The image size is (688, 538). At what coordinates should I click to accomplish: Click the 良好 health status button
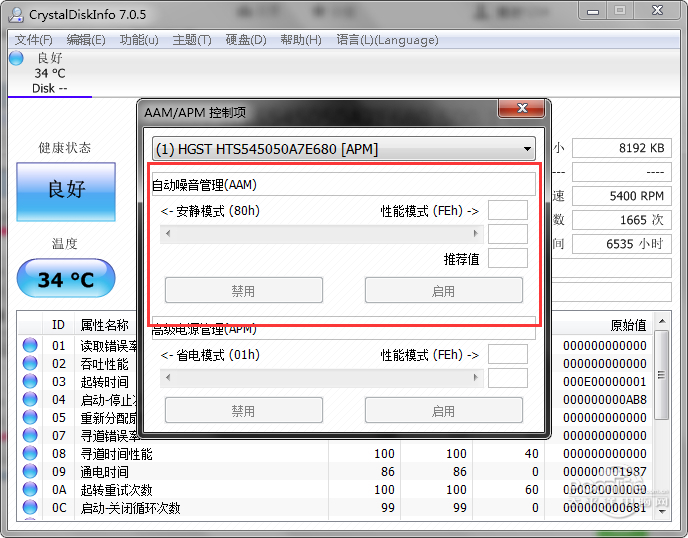click(66, 192)
